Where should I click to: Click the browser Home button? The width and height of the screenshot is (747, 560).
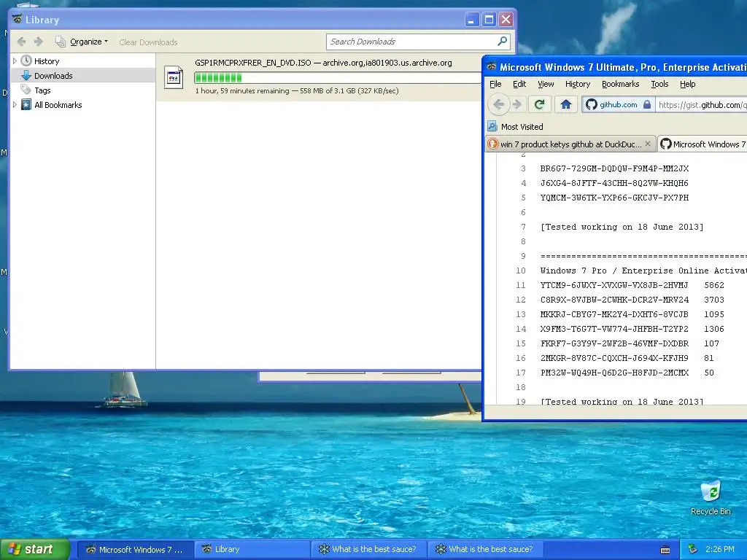565,104
